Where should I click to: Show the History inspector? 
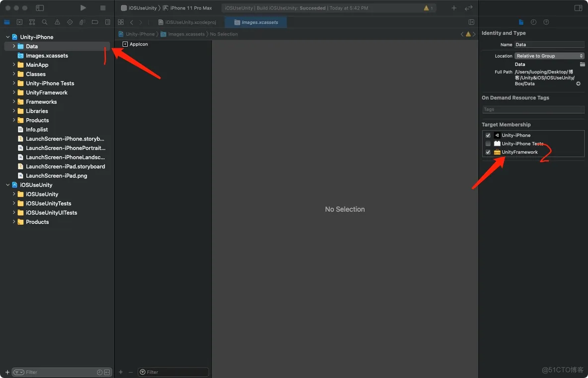tap(534, 22)
